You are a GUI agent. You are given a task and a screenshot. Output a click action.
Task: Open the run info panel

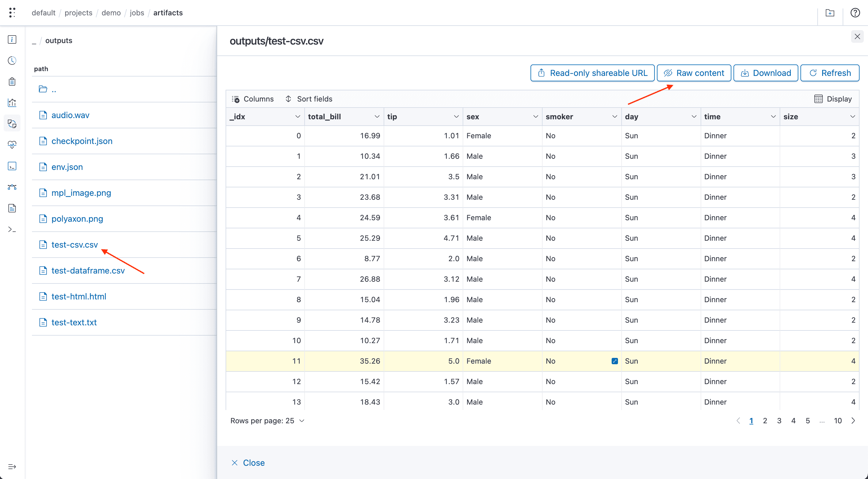click(12, 39)
